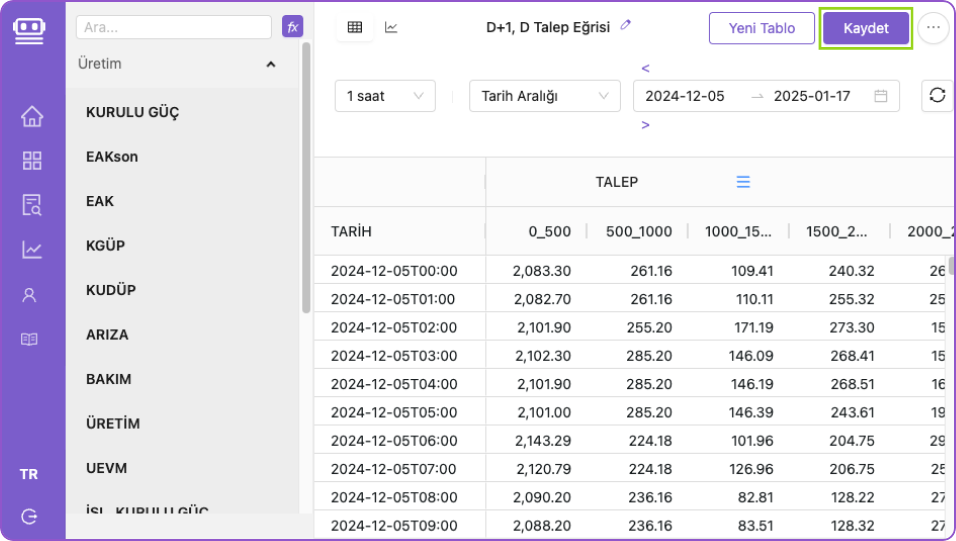
Task: Click cell value 2,083.30
Action: (x=541, y=271)
